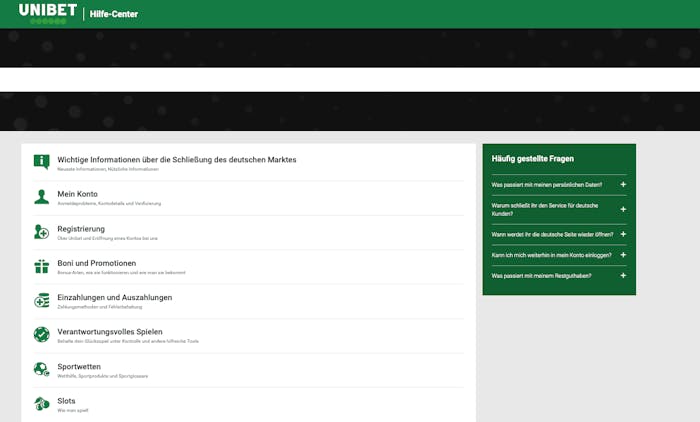Click the white search bar strip
The image size is (700, 422).
pyautogui.click(x=350, y=79)
